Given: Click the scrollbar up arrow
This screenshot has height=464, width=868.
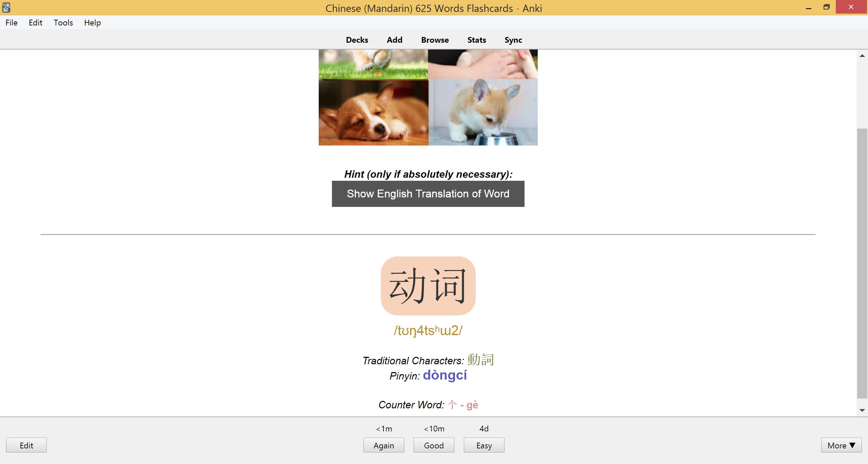Looking at the screenshot, I should pyautogui.click(x=862, y=56).
